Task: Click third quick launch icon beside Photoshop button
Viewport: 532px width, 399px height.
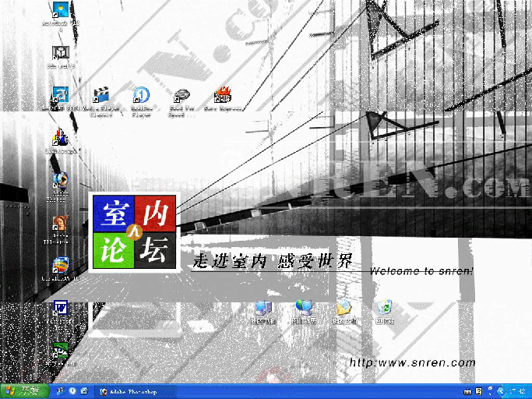Action: [84, 391]
